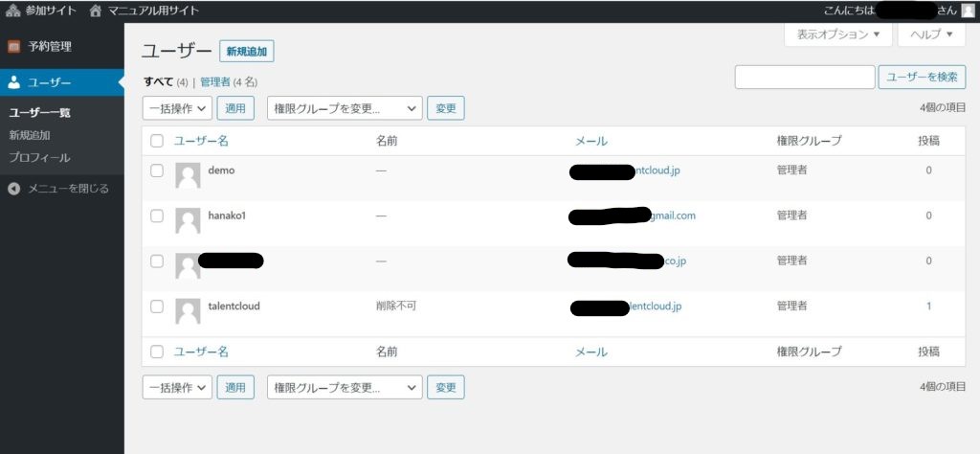Image resolution: width=980 pixels, height=454 pixels.
Task: Click the 新規追加 button next to the heading
Action: pos(247,52)
